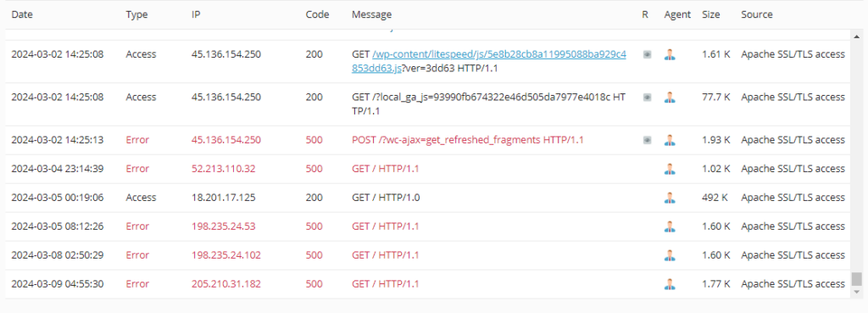The height and width of the screenshot is (313, 868).
Task: Select date 2024-03-09 04:55:30
Action: tap(57, 284)
